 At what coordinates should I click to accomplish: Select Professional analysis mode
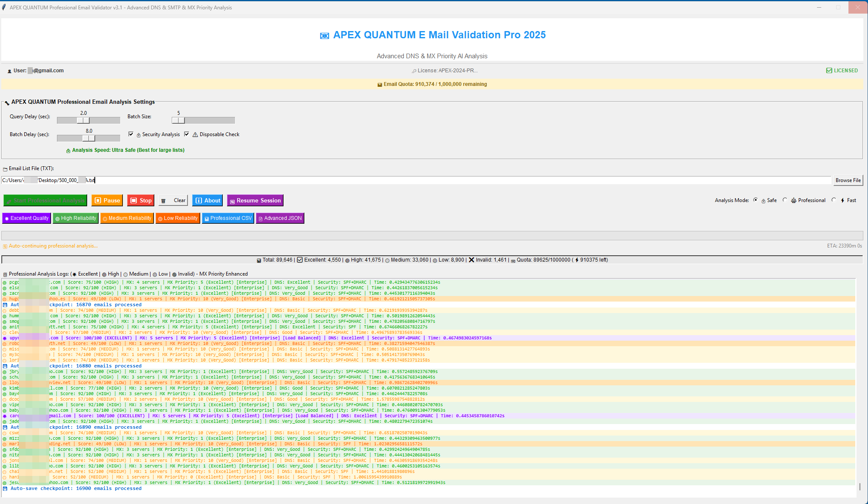pyautogui.click(x=785, y=200)
